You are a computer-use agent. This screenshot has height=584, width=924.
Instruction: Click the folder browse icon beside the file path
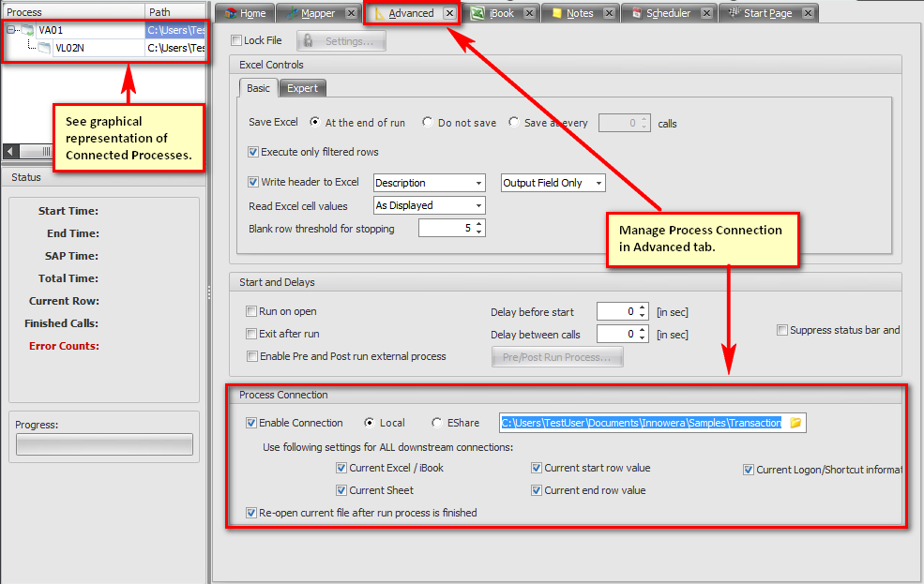tap(795, 423)
